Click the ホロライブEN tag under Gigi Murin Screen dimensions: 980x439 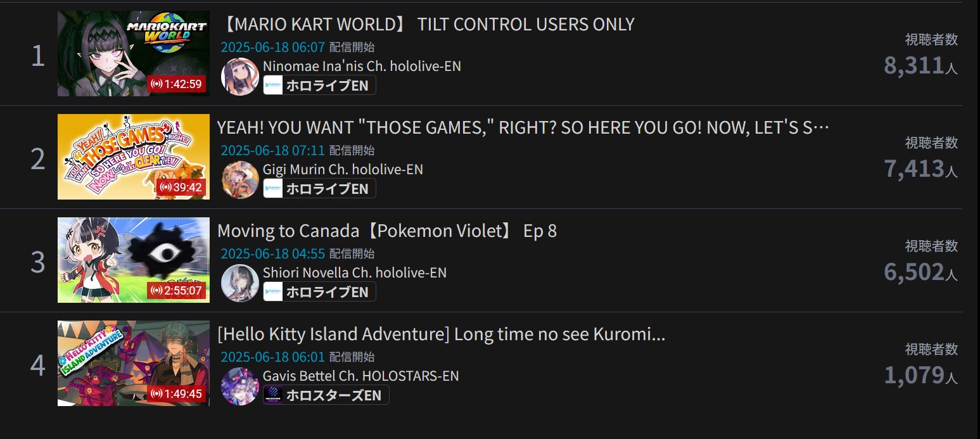point(319,189)
